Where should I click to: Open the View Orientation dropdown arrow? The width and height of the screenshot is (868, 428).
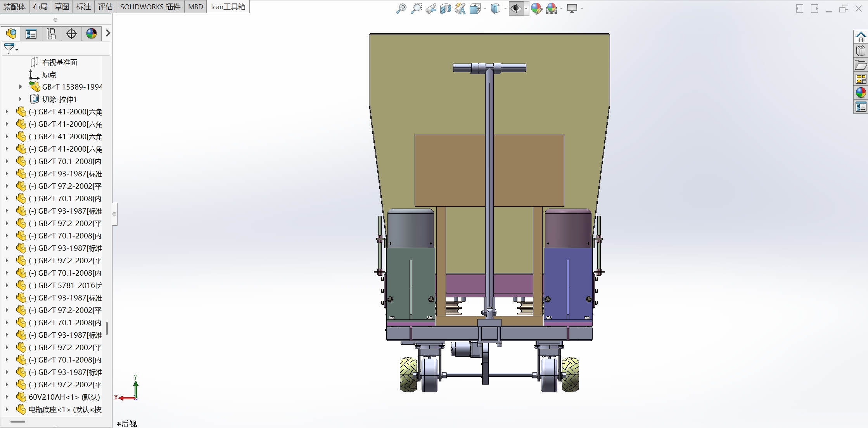click(485, 9)
